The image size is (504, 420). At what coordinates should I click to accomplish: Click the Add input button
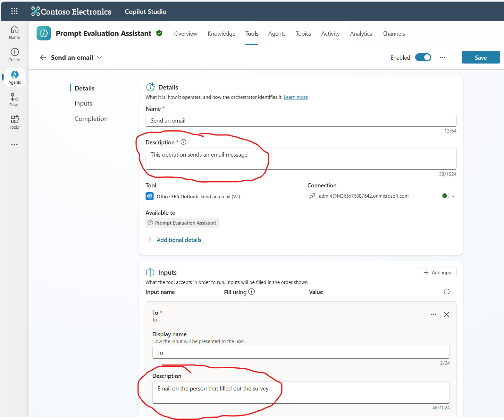[438, 272]
